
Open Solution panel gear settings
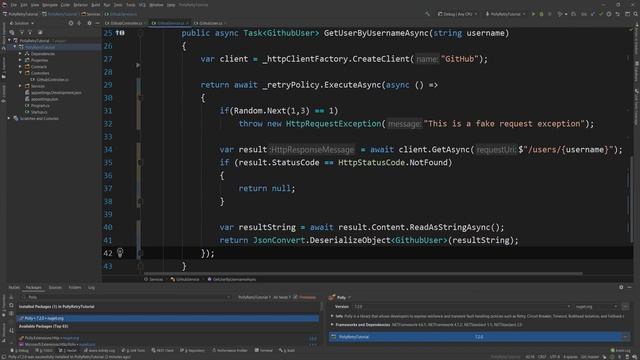89,23
